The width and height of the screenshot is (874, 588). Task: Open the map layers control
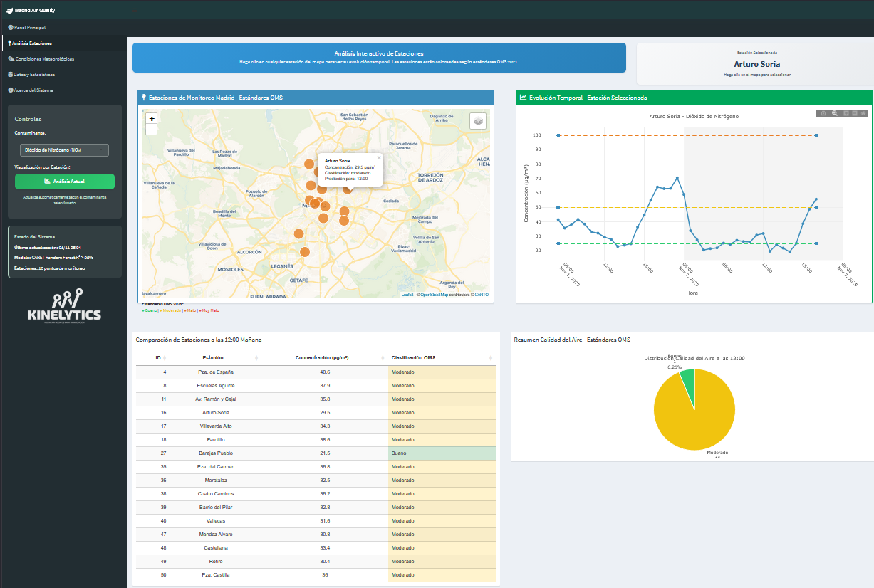pos(477,121)
